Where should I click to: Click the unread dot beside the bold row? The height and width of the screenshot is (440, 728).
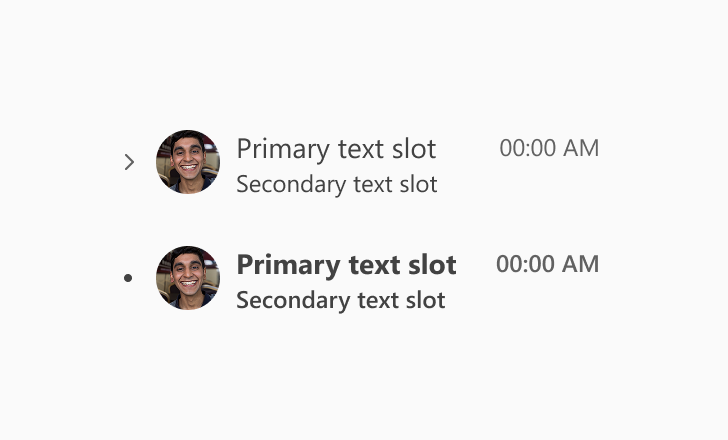[128, 278]
